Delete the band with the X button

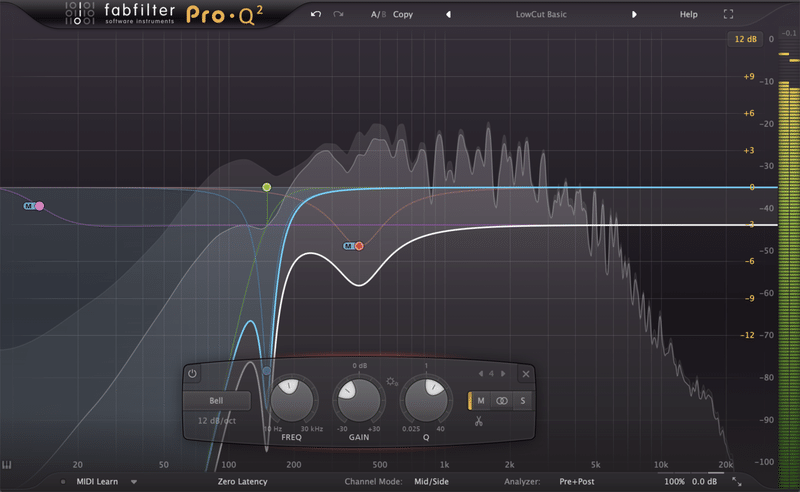(526, 374)
